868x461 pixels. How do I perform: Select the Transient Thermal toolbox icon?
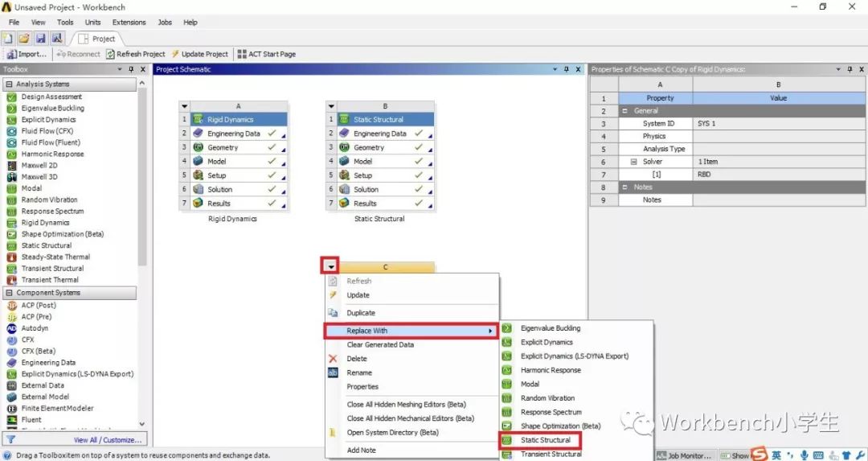[11, 280]
